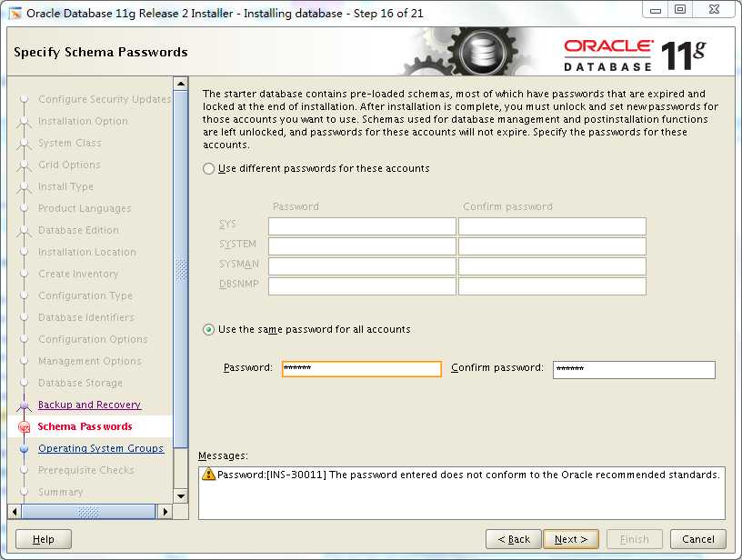This screenshot has width=742, height=560.
Task: Click the DBSNMP confirm password field
Action: (552, 285)
